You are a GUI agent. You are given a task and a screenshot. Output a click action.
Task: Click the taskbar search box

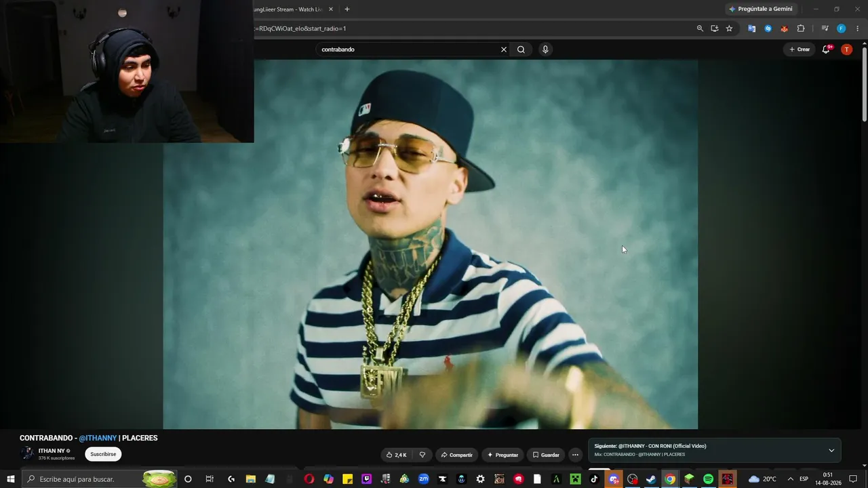(x=100, y=479)
